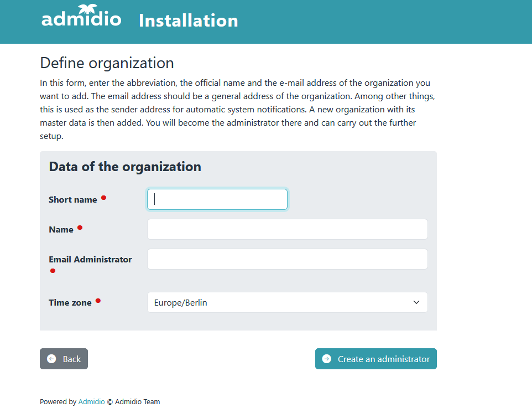The width and height of the screenshot is (532, 418).
Task: Open the Admidio link in the footer
Action: pyautogui.click(x=91, y=401)
